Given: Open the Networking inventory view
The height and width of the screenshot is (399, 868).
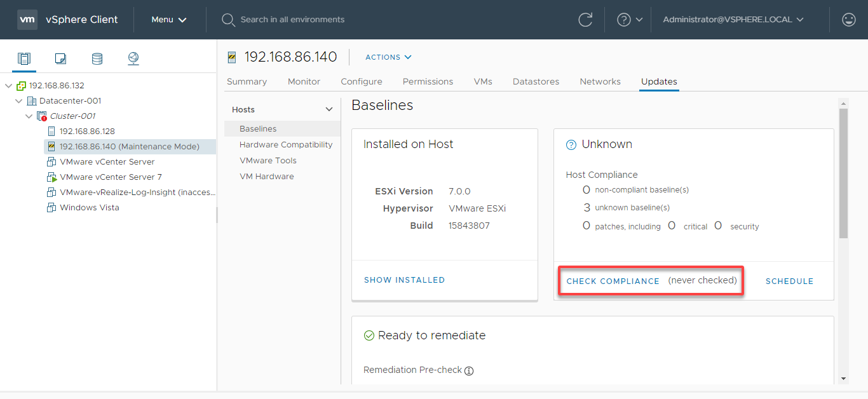Looking at the screenshot, I should [x=133, y=59].
